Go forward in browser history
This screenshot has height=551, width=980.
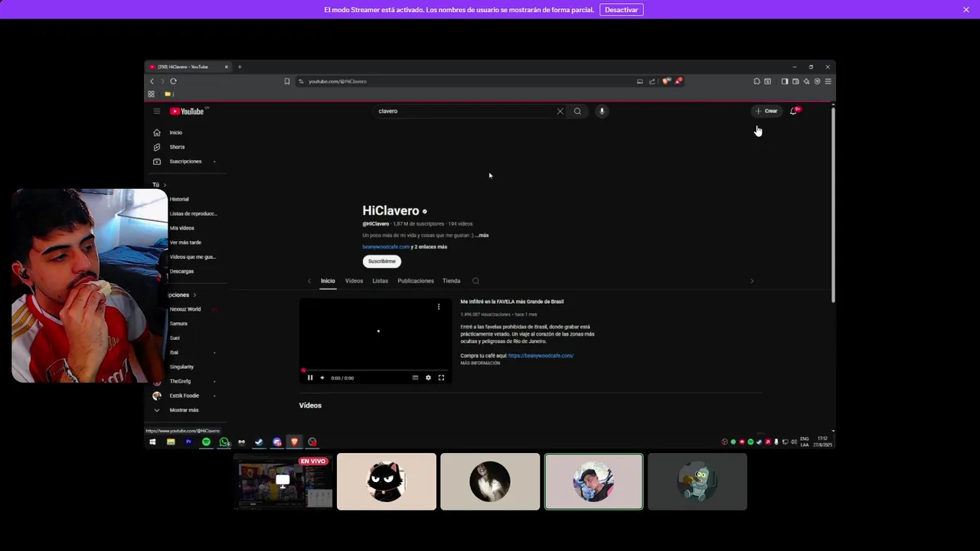162,81
